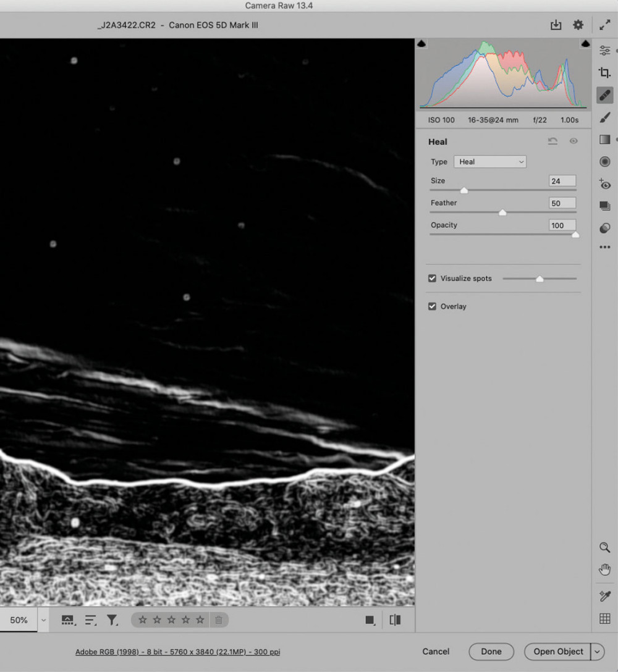Open the zoom level dropdown arrow
This screenshot has width=618, height=672.
click(x=43, y=620)
